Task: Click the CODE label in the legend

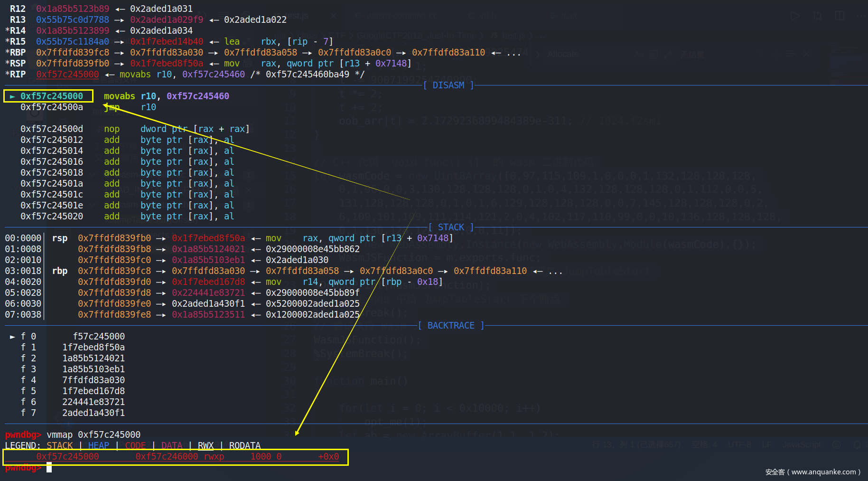Action: 135,446
